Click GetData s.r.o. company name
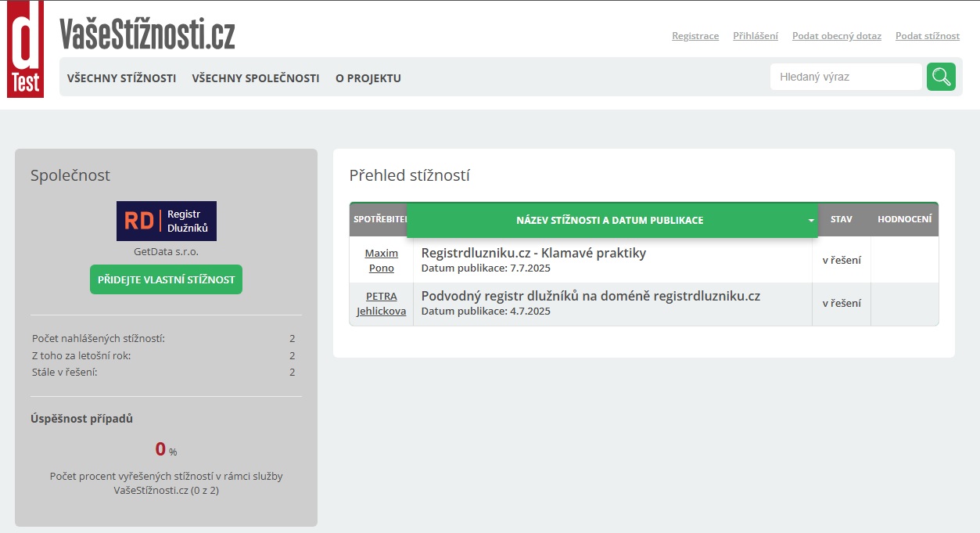 pos(166,252)
